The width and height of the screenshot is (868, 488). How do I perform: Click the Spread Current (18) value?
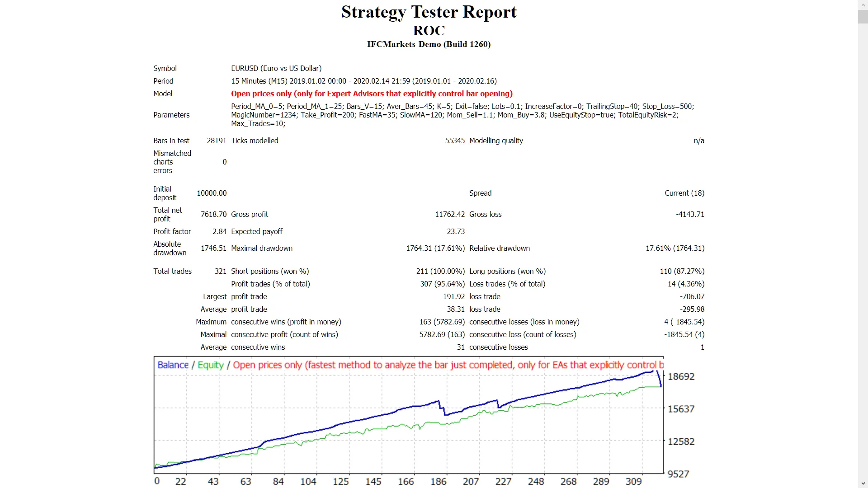coord(684,193)
